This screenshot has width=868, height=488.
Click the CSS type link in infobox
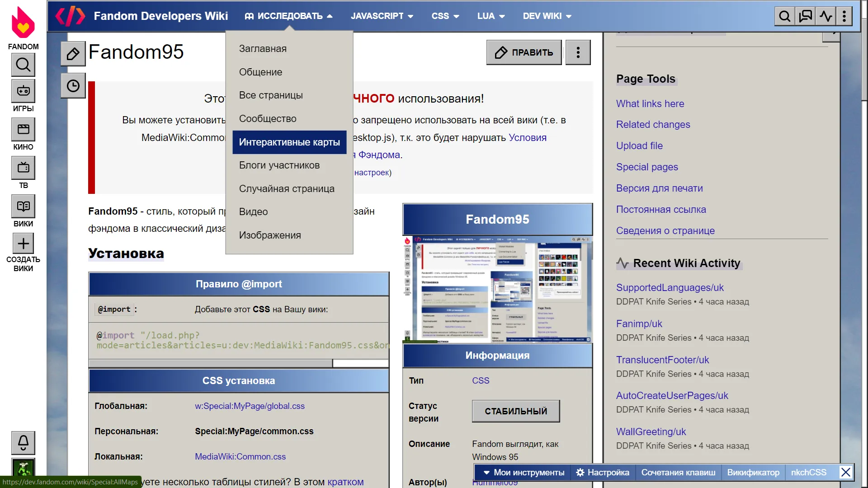pyautogui.click(x=481, y=380)
